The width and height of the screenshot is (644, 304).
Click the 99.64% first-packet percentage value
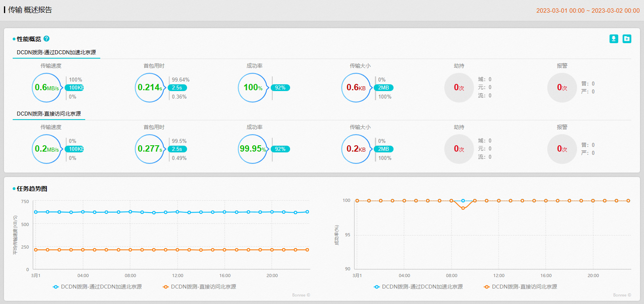[x=181, y=80]
